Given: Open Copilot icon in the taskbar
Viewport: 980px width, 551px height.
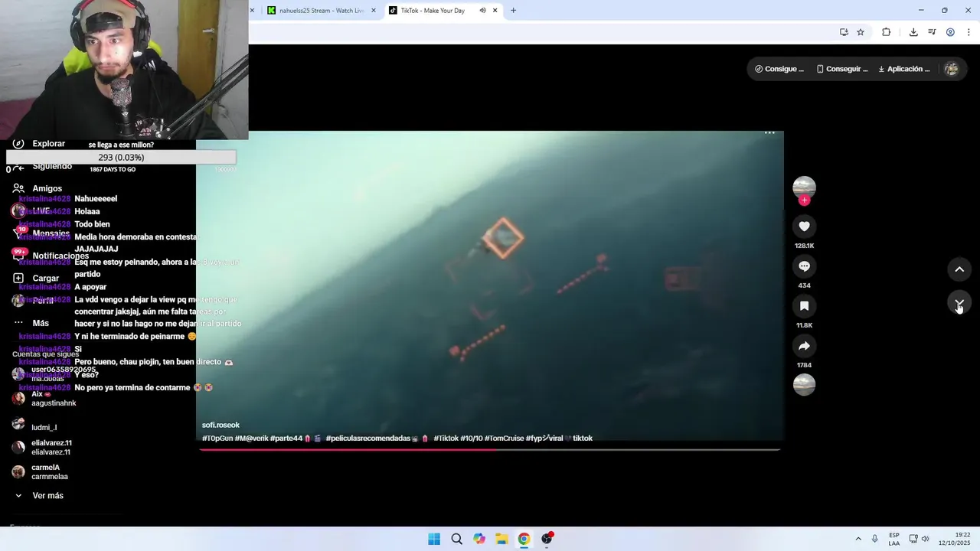Looking at the screenshot, I should point(479,539).
